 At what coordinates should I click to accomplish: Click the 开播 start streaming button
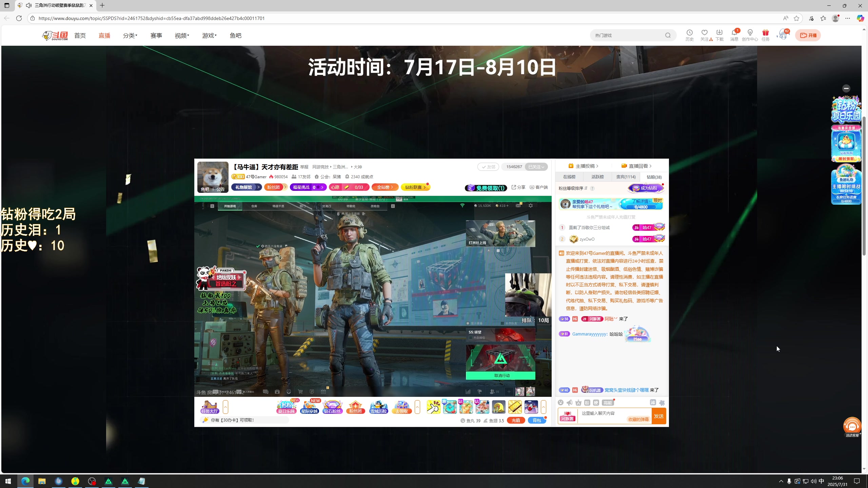point(808,35)
